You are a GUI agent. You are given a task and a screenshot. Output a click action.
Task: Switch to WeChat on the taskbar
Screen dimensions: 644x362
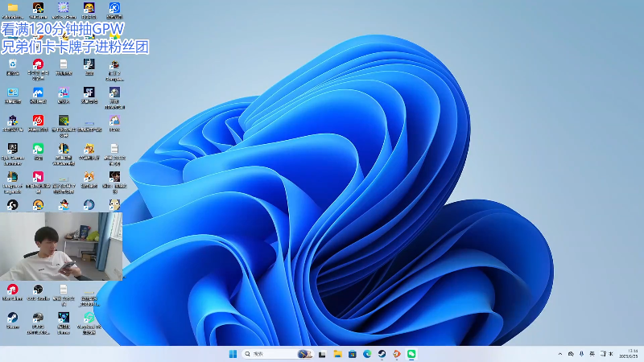411,354
